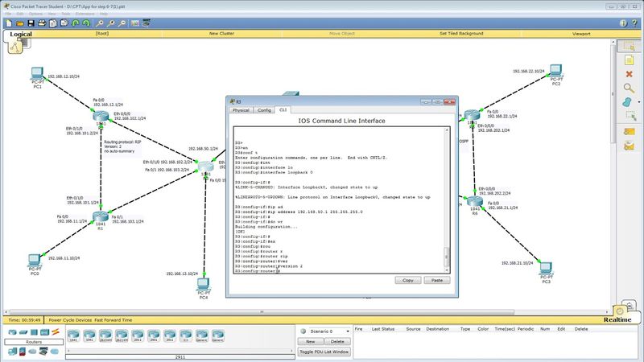Image resolution: width=644 pixels, height=362 pixels.
Task: Click the Copy toolbar icon
Action: click(x=53, y=23)
